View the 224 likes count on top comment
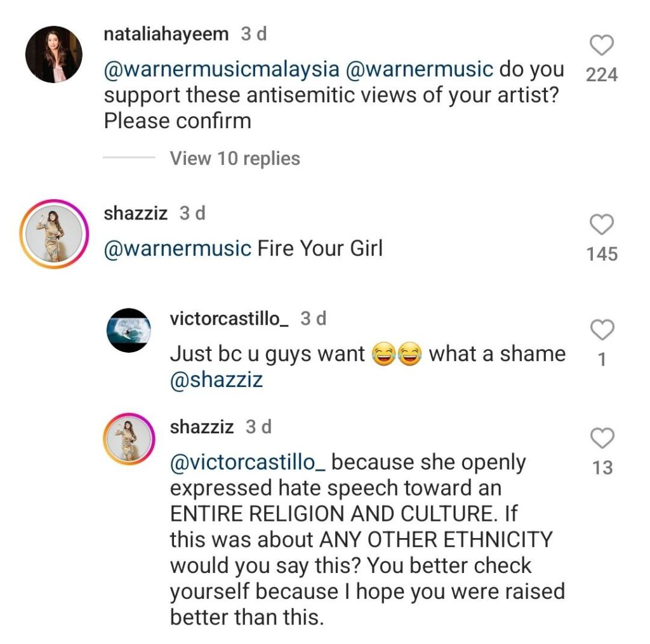The height and width of the screenshot is (644, 650). pos(602,75)
